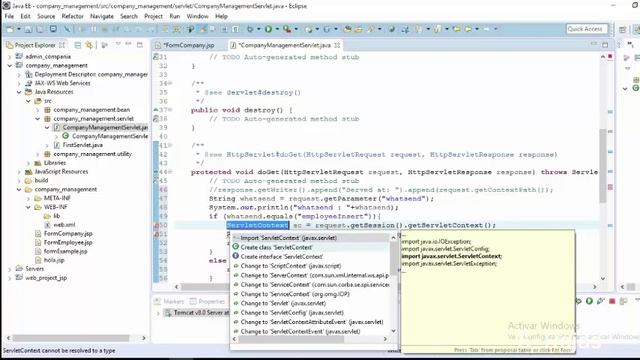Click the Quick Access search field
The image size is (640, 360).
click(587, 29)
